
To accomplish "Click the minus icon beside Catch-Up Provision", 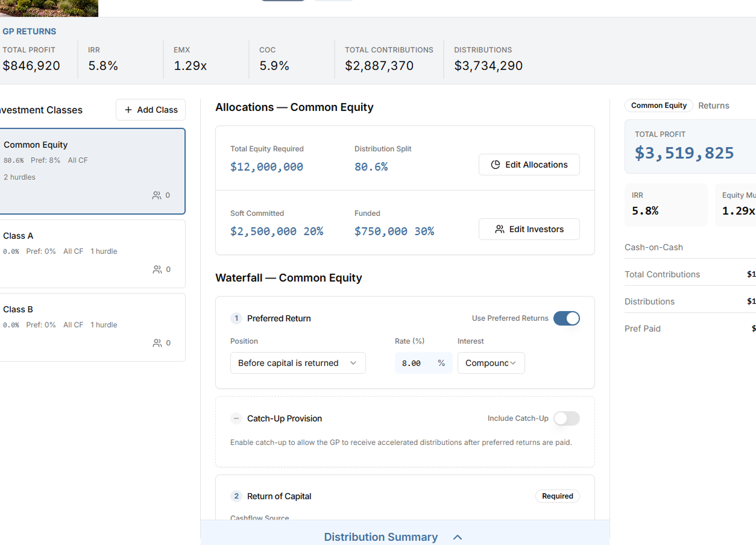I will 236,418.
